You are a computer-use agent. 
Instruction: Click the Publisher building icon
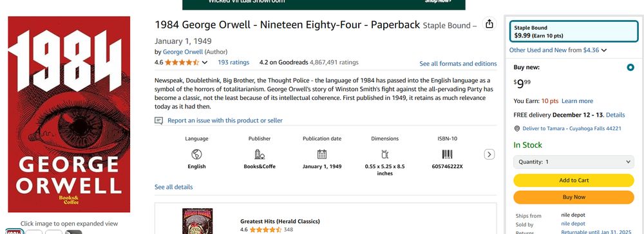tap(260, 155)
